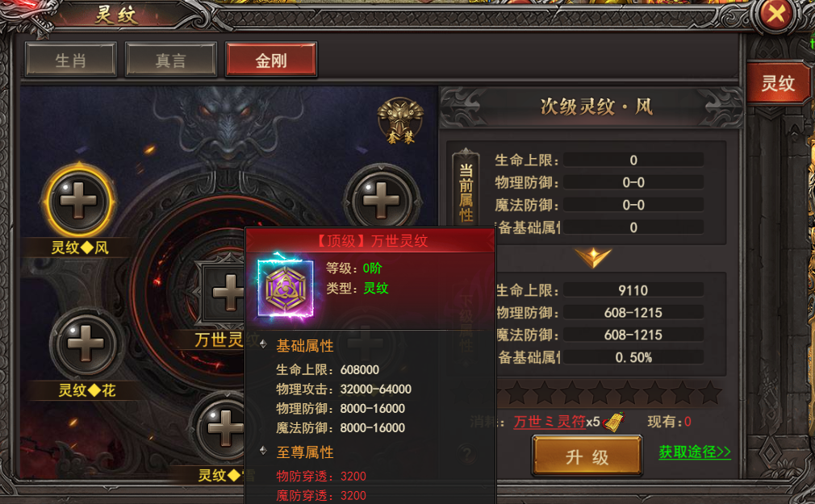815x504 pixels.
Task: Switch to the 生肖 tab
Action: [x=71, y=60]
